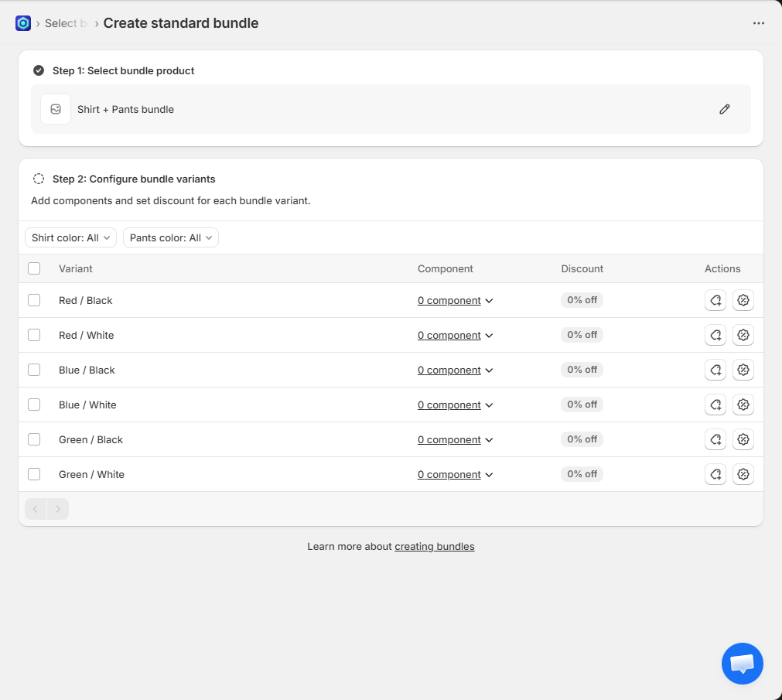
Task: Edit the Shirt + Pants bundle product
Action: [724, 109]
